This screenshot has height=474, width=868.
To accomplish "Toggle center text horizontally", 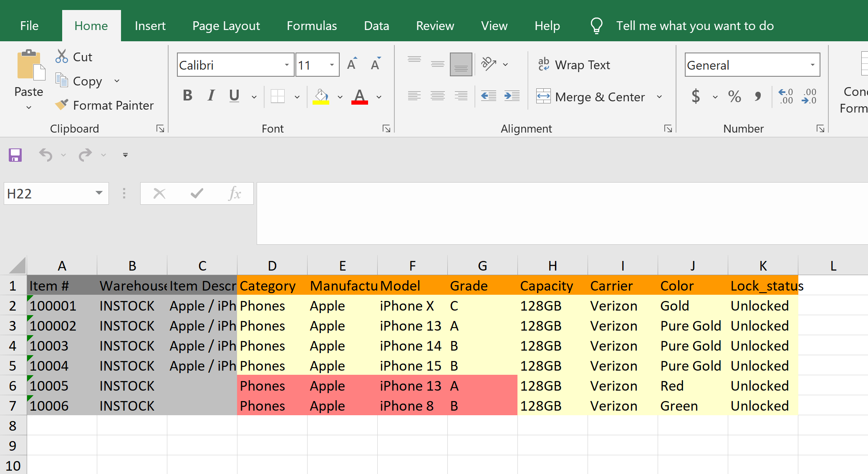I will tap(438, 96).
